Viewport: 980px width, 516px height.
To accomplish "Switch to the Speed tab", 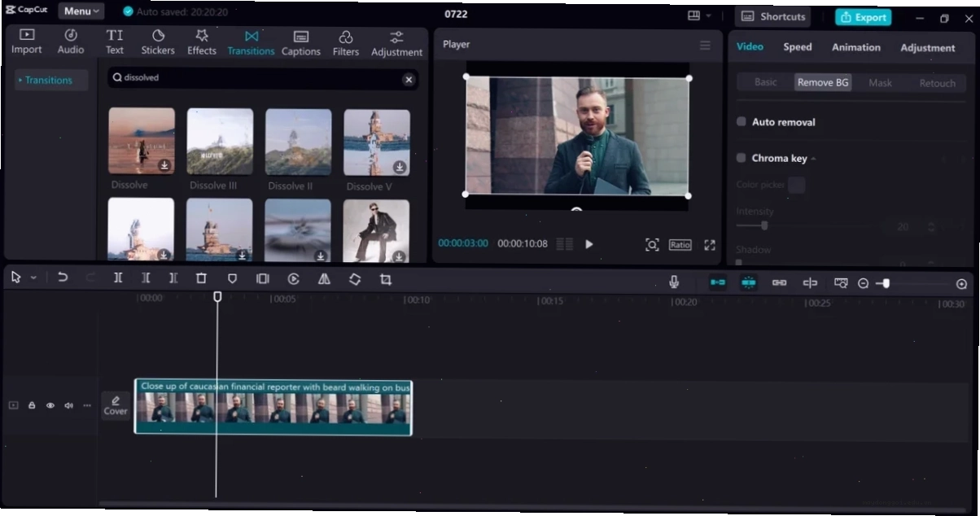I will tap(798, 47).
